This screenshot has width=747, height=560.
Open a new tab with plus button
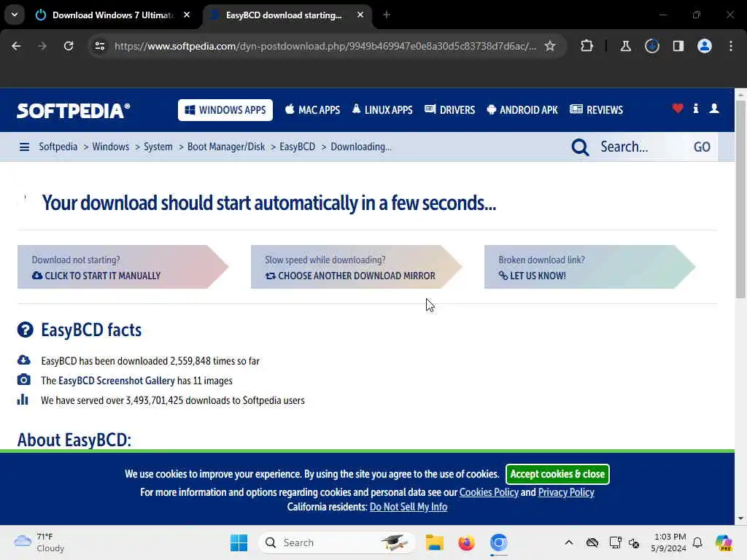click(387, 15)
